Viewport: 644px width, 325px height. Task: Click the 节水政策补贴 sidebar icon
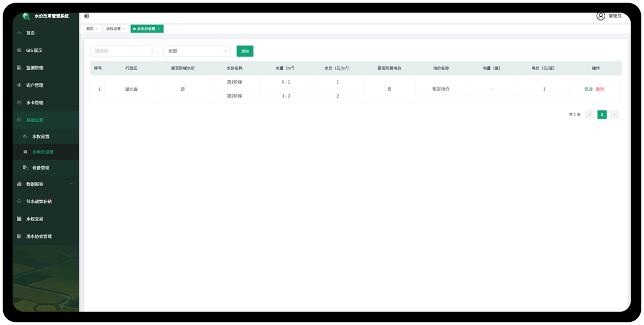19,201
